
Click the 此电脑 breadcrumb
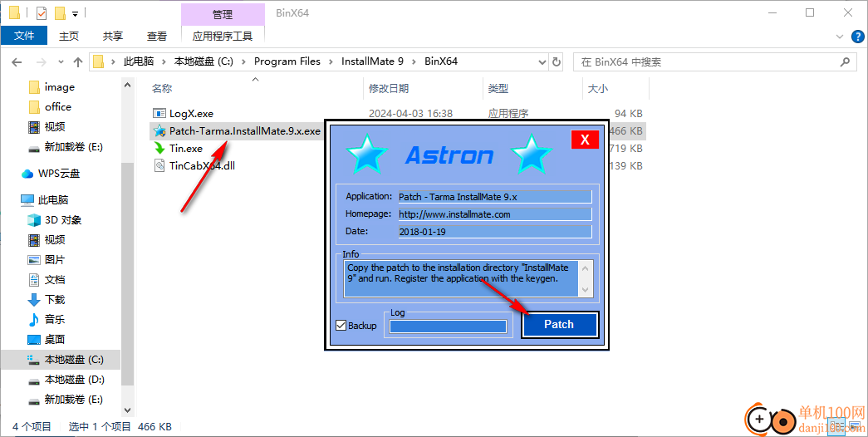tap(139, 61)
